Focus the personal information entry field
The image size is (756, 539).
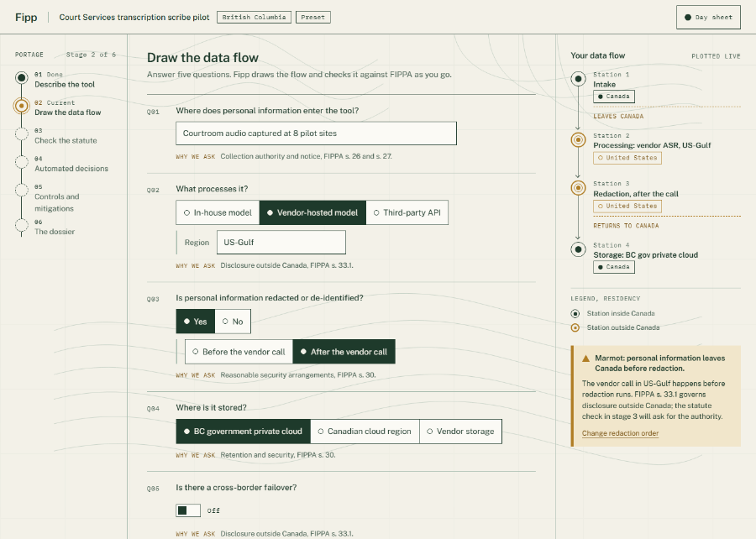pyautogui.click(x=317, y=133)
